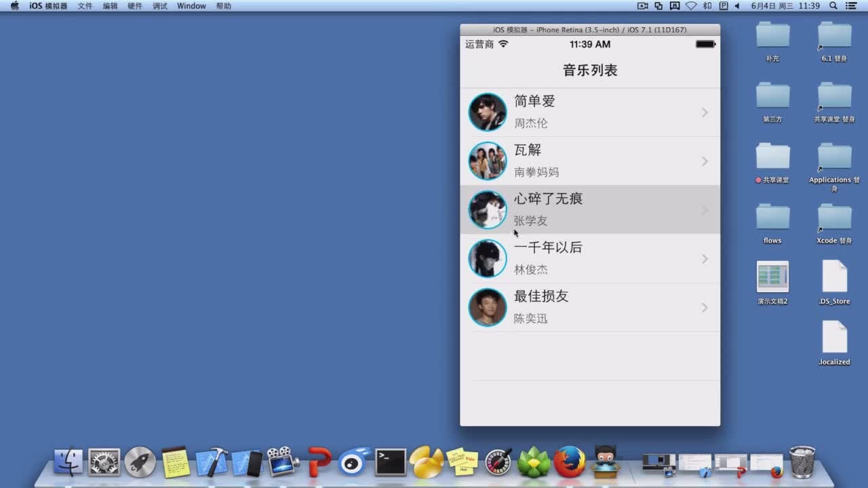Open yellow butterfly app in Dock
The height and width of the screenshot is (488, 868).
427,462
